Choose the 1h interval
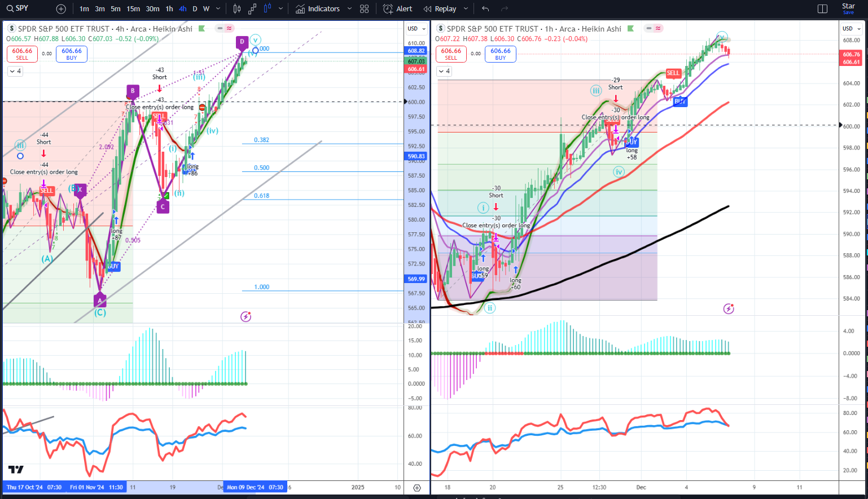The image size is (868, 499). tap(169, 9)
